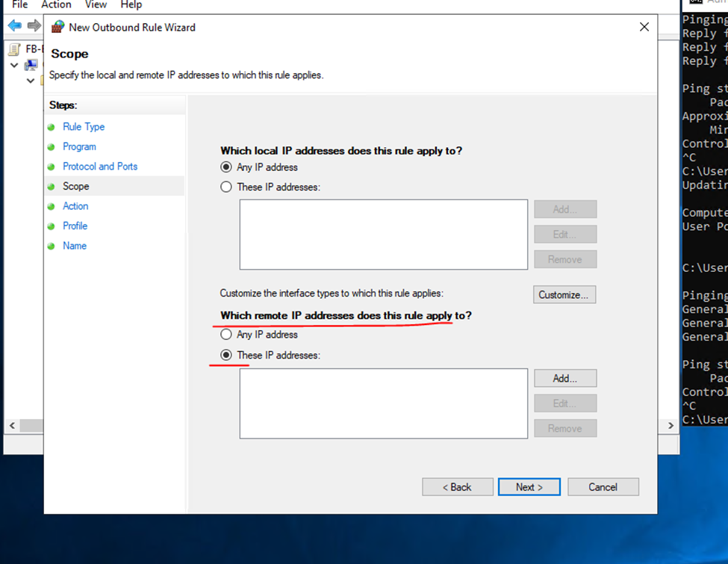Select Any IP address for remote addresses

pyautogui.click(x=226, y=335)
